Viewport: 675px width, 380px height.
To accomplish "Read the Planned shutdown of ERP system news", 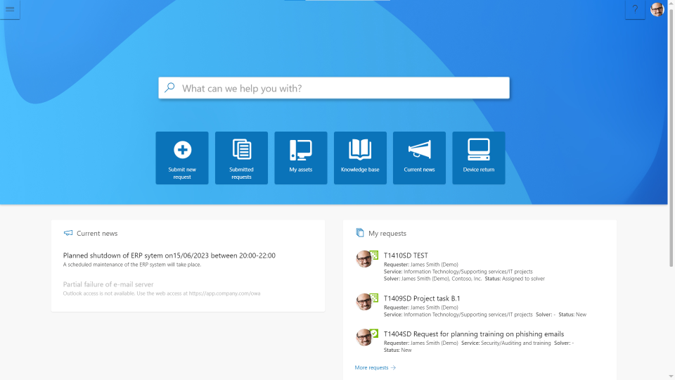I will [169, 255].
